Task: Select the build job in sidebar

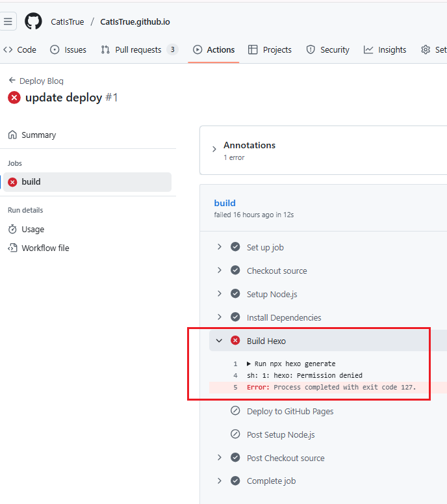Action: 31,182
